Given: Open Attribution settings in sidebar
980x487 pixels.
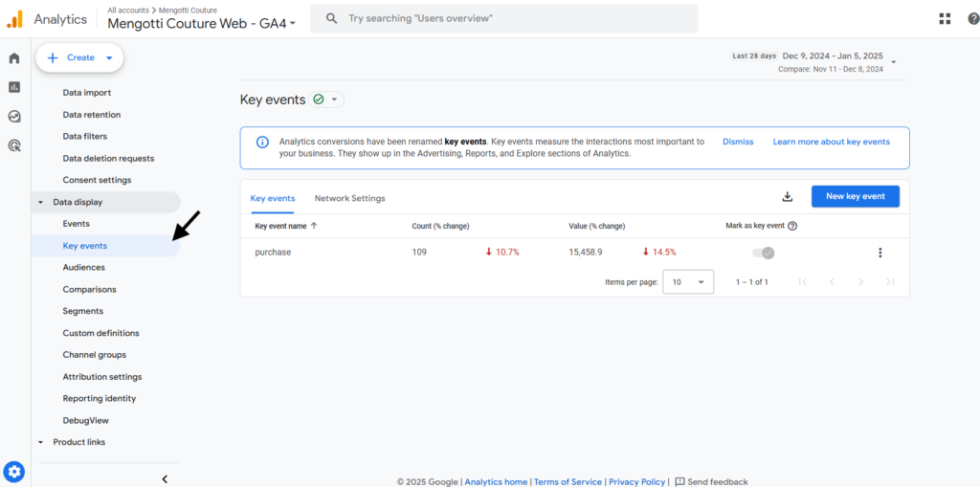Looking at the screenshot, I should pyautogui.click(x=101, y=376).
